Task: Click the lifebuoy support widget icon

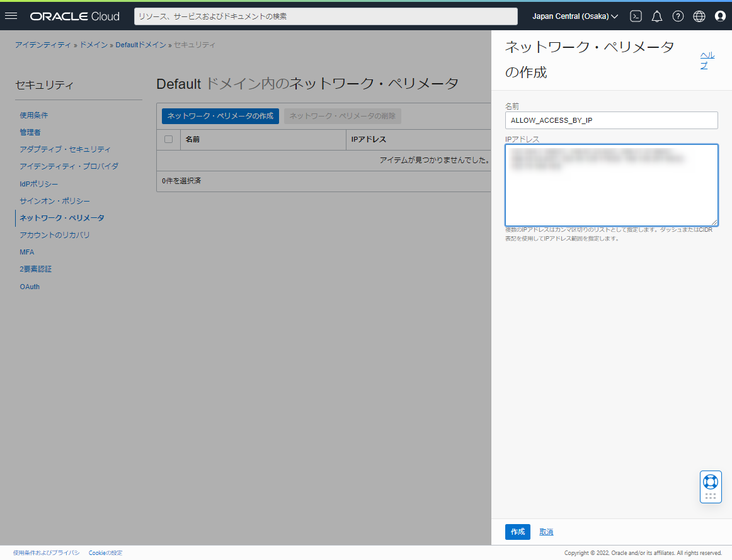Action: [711, 482]
